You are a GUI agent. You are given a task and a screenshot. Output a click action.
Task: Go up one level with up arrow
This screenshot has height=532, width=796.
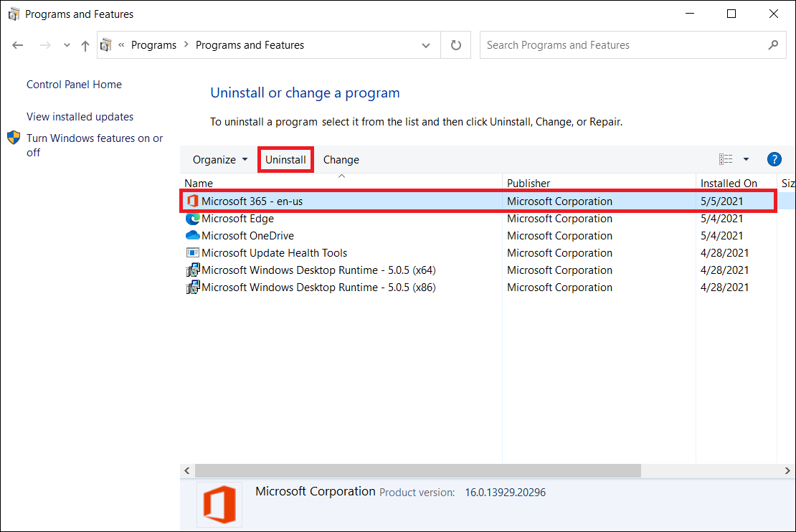(x=85, y=46)
